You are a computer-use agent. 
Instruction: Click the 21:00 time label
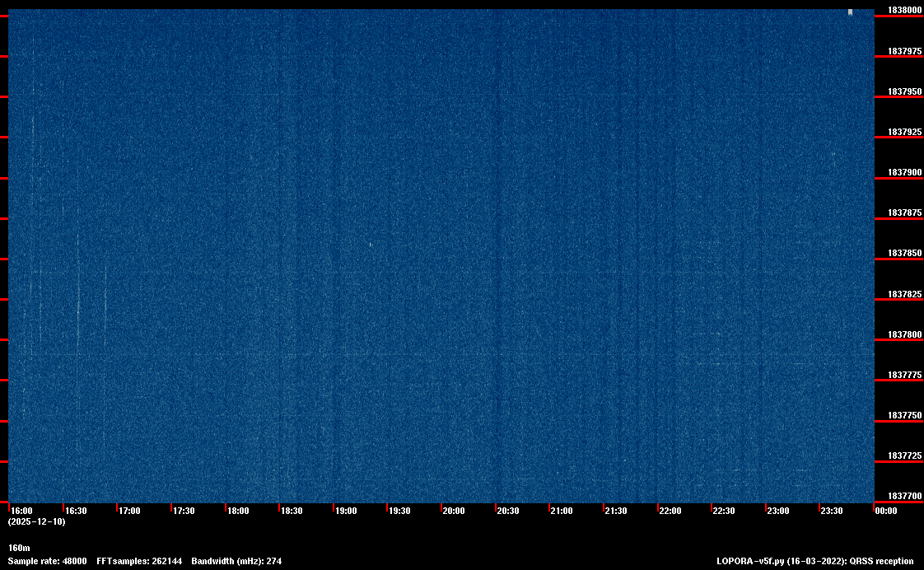point(562,511)
